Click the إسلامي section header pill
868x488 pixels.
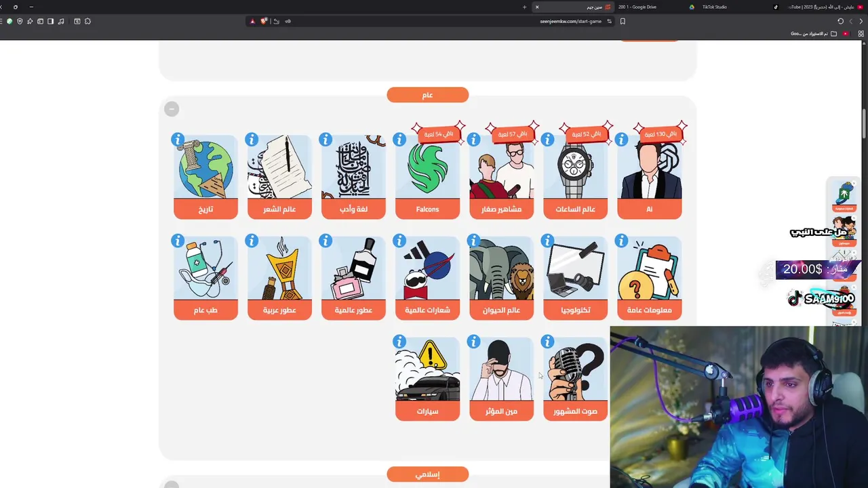[x=427, y=474]
